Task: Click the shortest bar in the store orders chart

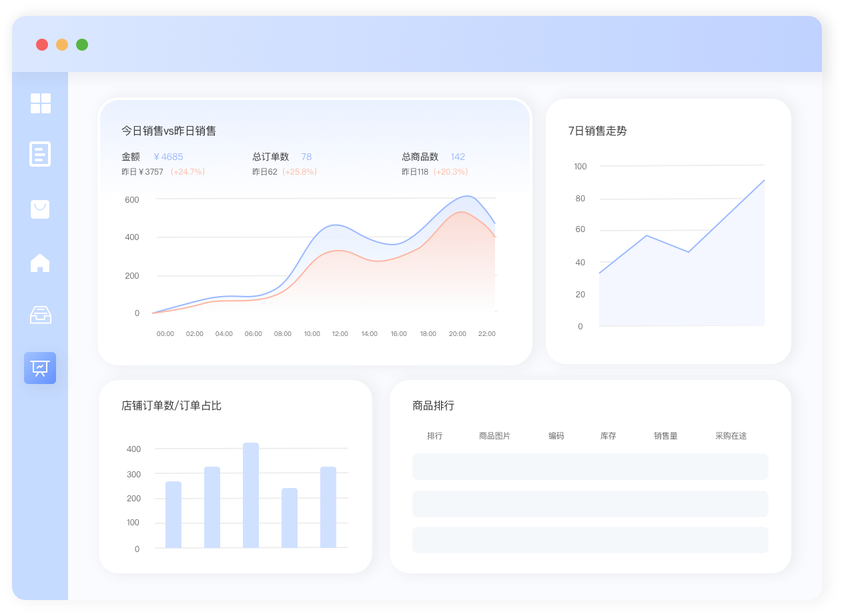Action: [x=290, y=518]
